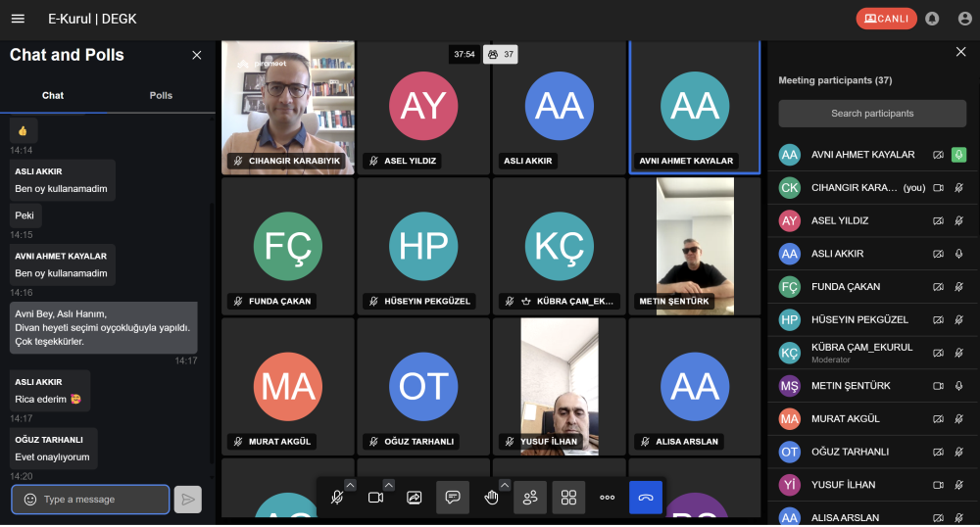Select Cihangir Karabıyık video tile
Viewport: 980px width, 527px height.
click(288, 108)
